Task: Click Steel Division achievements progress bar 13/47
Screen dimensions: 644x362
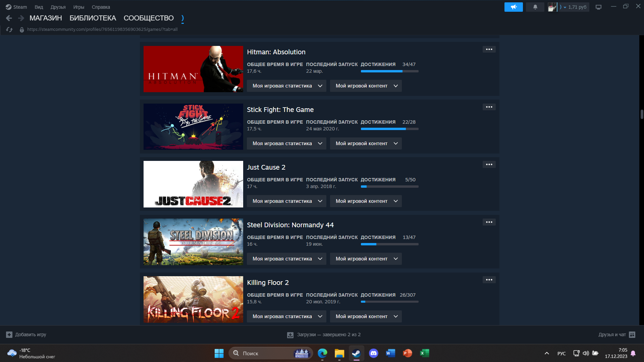Action: tap(389, 244)
